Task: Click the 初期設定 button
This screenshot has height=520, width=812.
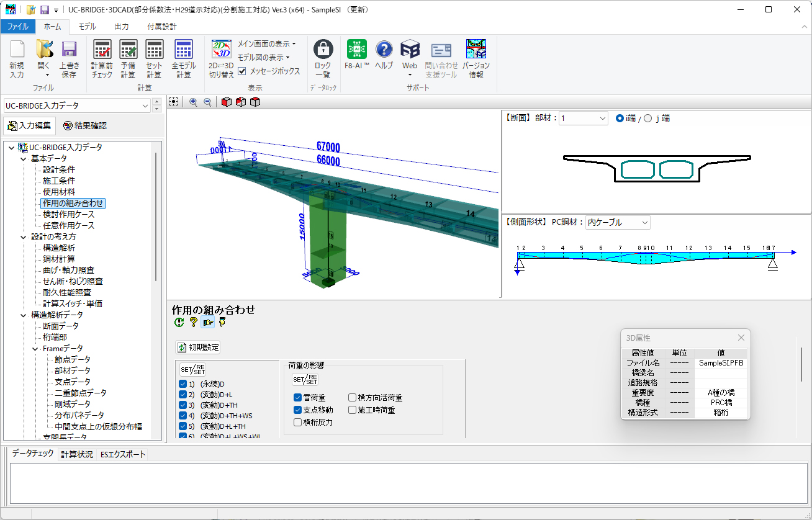Action: click(198, 347)
